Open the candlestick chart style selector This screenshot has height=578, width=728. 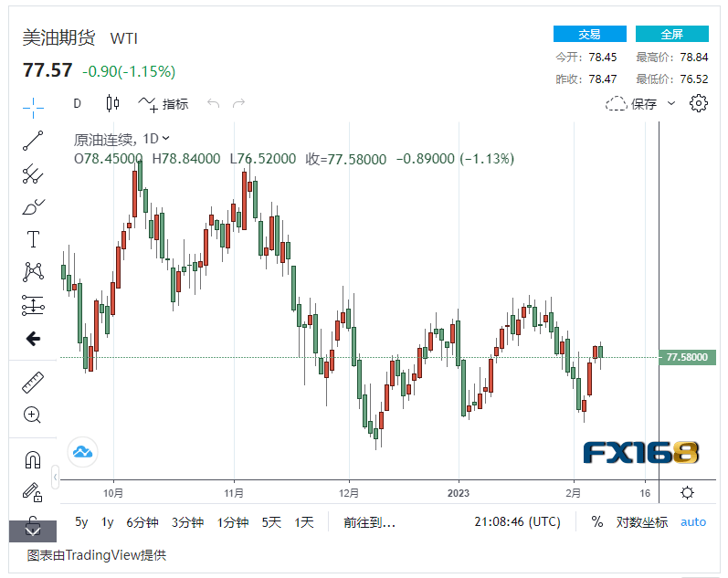[112, 103]
